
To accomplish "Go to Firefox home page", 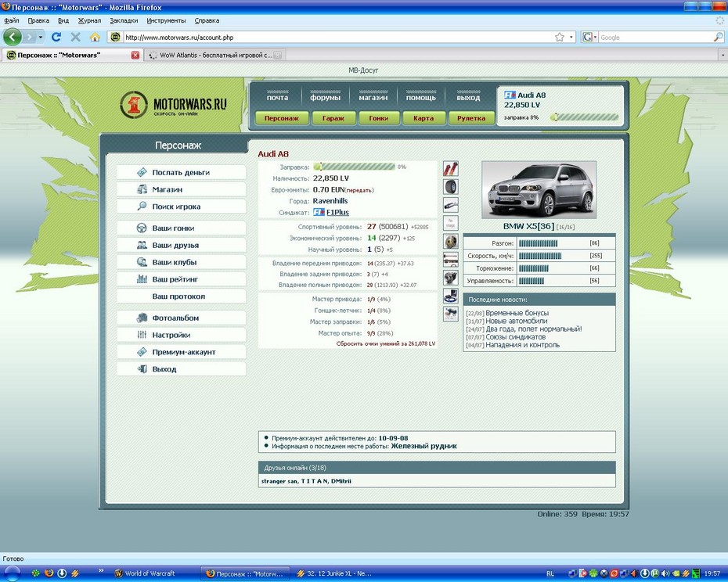I will coord(95,37).
